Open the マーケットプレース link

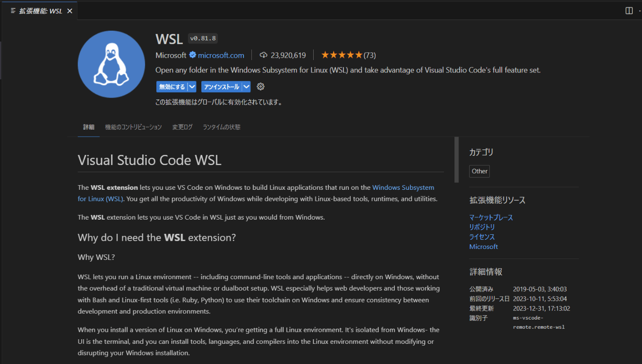coord(491,217)
